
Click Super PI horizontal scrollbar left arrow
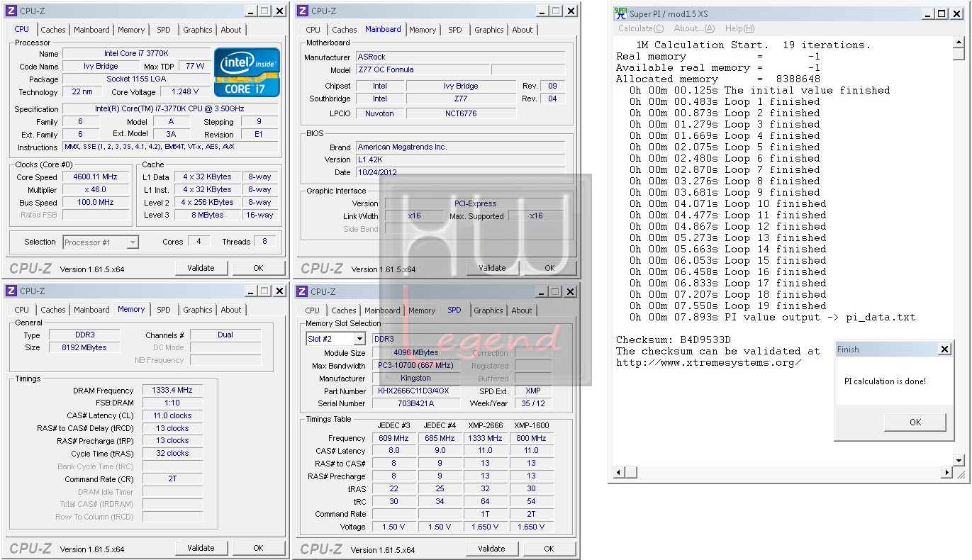[x=619, y=473]
